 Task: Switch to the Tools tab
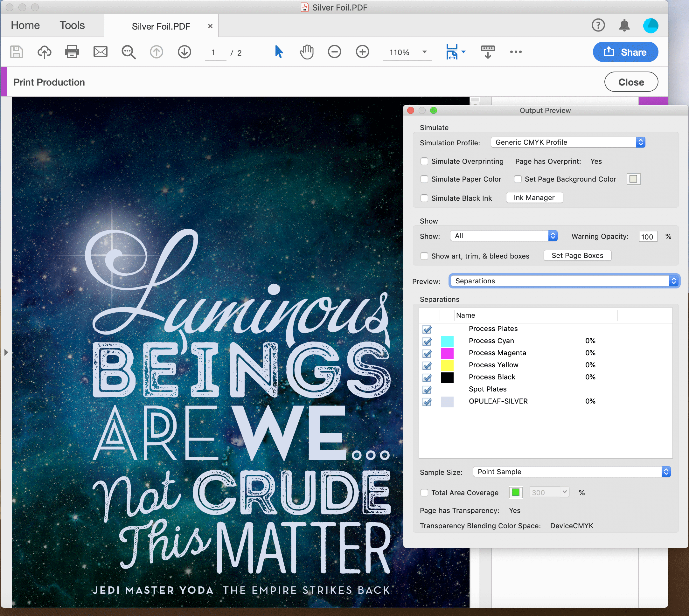point(72,25)
